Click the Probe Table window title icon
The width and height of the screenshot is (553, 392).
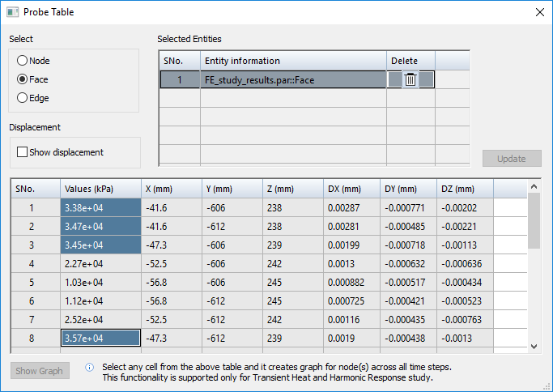pyautogui.click(x=13, y=12)
